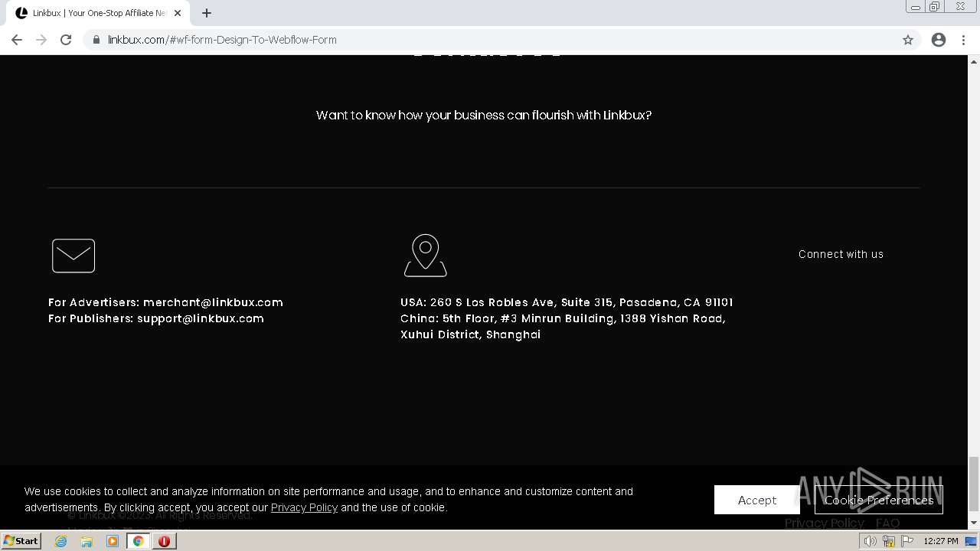Click the network tray icon
Image resolution: width=980 pixels, height=551 pixels.
[889, 541]
